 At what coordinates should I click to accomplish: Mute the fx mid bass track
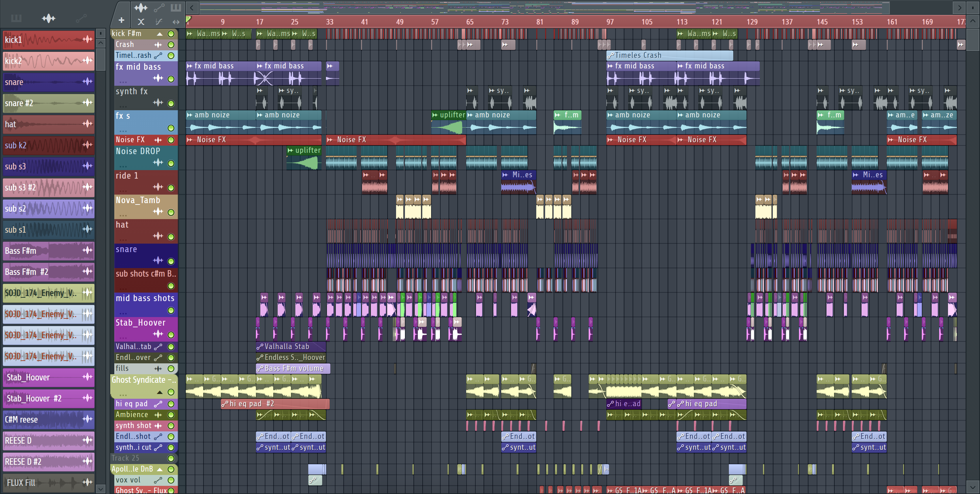point(171,79)
